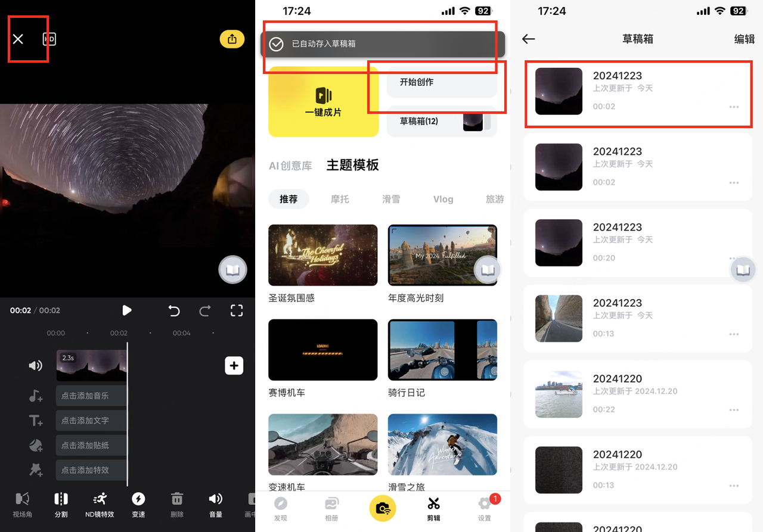This screenshot has width=763, height=532.
Task: Switch to the 主题模板 tab
Action: (352, 165)
